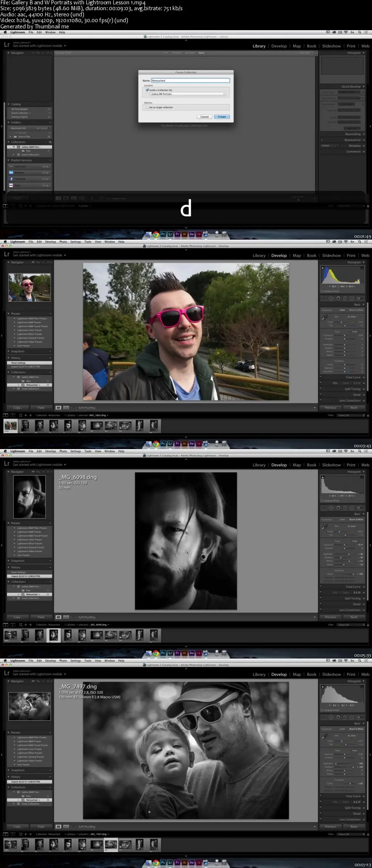Click Lightroom dock icon in the 00:03:43 frame
372x868 pixels.
click(170, 444)
